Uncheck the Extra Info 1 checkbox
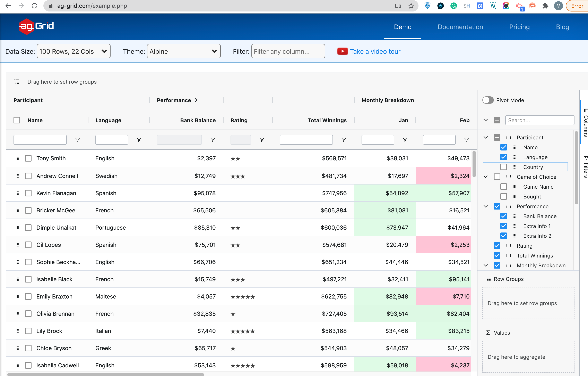588x376 pixels. (x=503, y=226)
